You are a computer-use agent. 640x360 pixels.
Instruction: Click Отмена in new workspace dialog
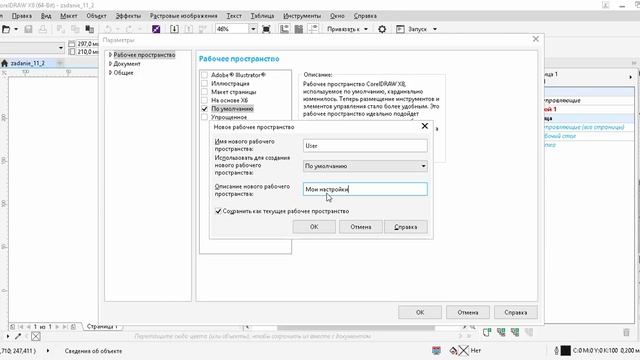(x=361, y=227)
